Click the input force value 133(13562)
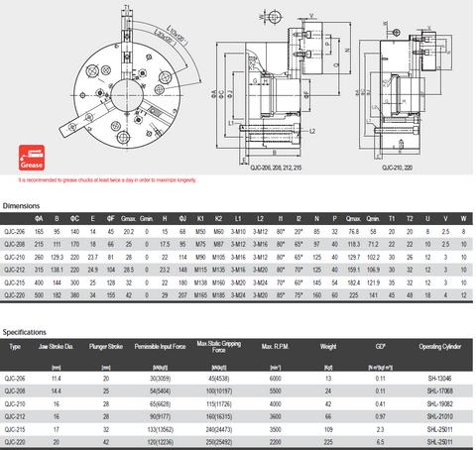The image size is (476, 450). click(x=160, y=429)
